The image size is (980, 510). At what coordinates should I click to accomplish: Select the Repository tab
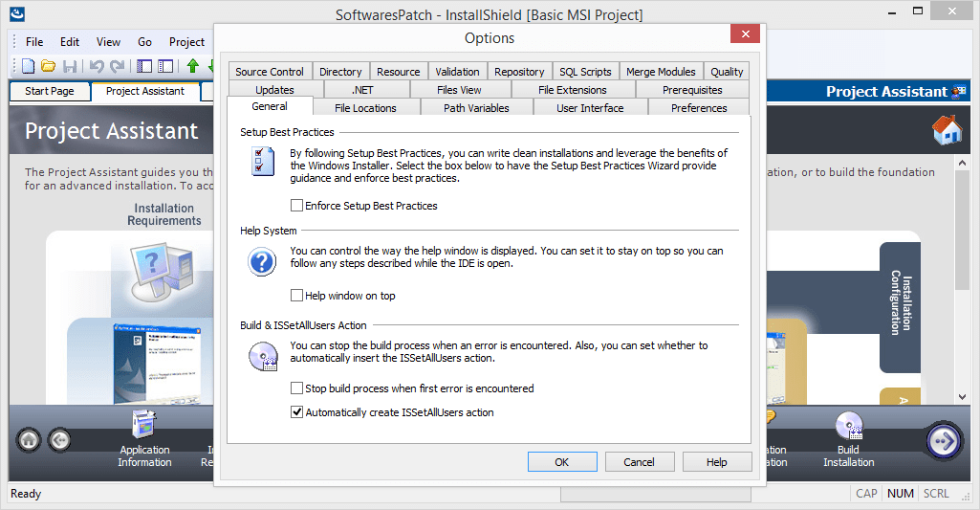pos(519,72)
